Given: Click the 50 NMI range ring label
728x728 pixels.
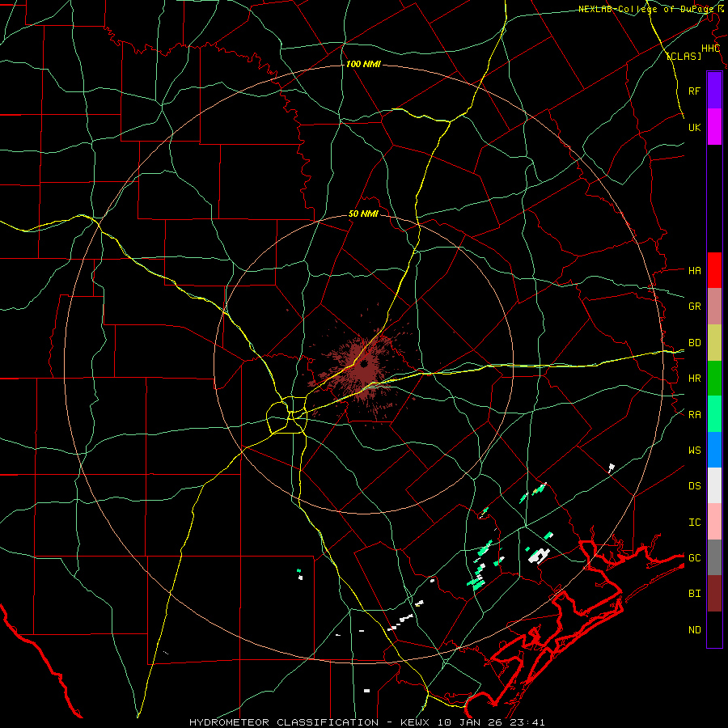Looking at the screenshot, I should (x=363, y=214).
